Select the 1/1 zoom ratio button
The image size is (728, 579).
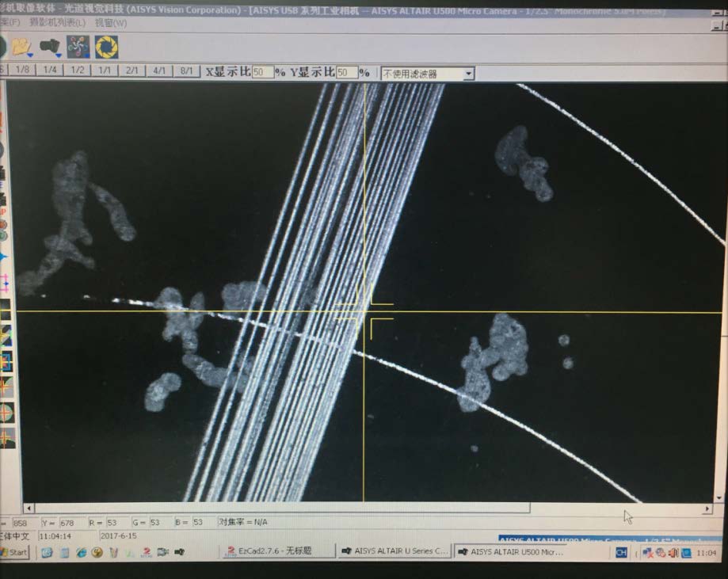(104, 70)
